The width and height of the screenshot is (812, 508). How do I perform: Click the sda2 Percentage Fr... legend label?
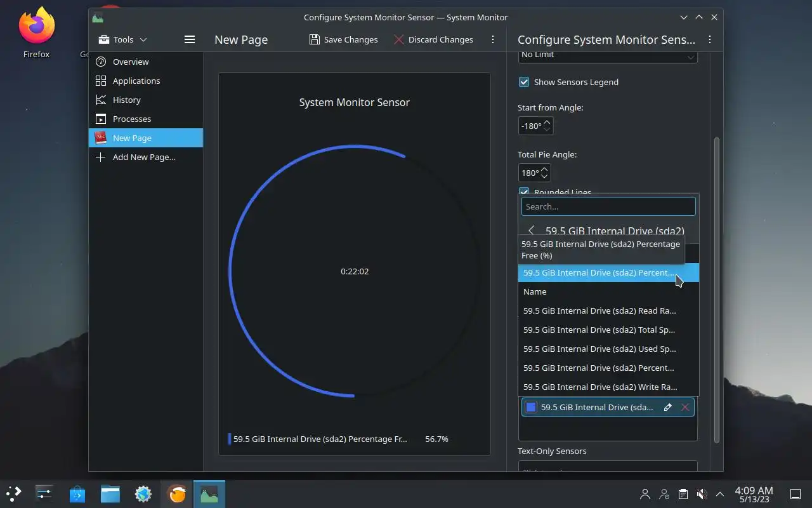click(x=320, y=439)
